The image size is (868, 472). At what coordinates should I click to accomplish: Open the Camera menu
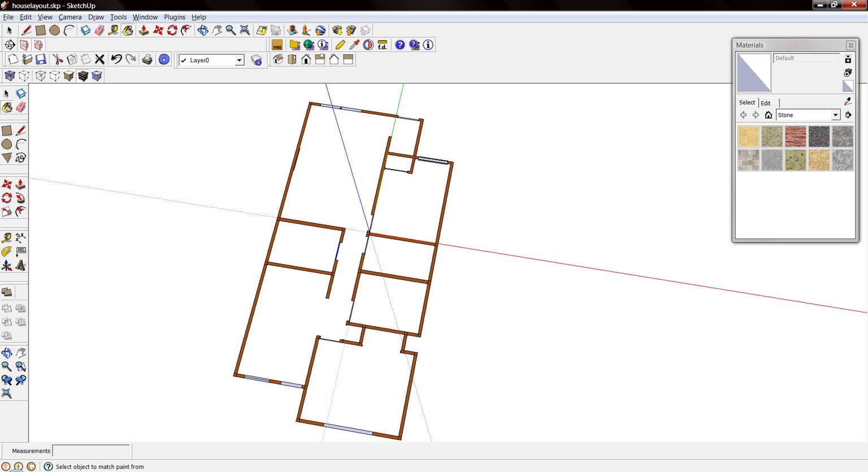(x=70, y=17)
